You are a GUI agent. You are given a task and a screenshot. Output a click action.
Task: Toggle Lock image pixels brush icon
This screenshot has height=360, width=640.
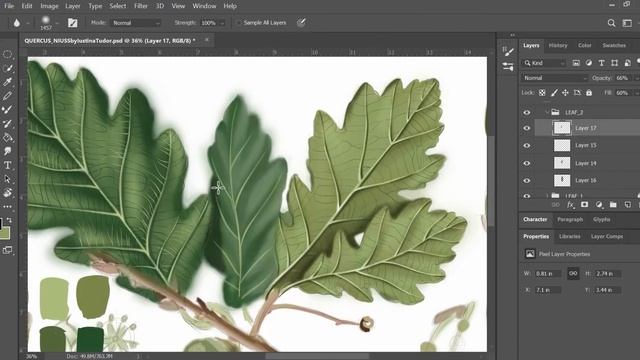click(x=554, y=93)
